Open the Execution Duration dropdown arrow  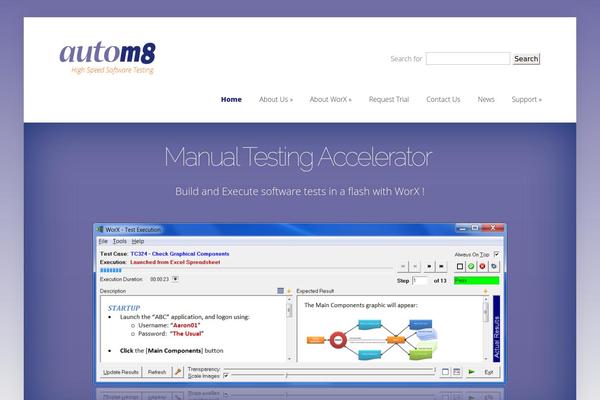click(x=175, y=279)
